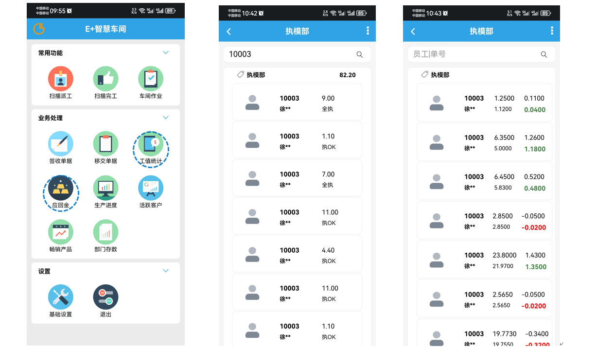The image size is (597, 364).
Task: Open the 扫描派工 scan dispatch icon
Action: 60,79
